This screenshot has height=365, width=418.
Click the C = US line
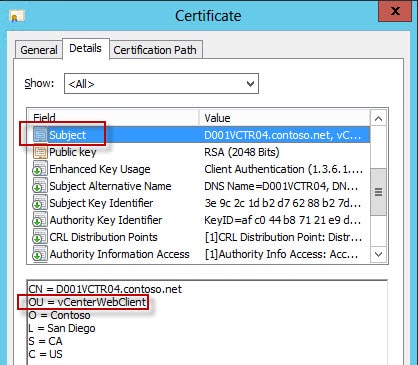click(45, 354)
